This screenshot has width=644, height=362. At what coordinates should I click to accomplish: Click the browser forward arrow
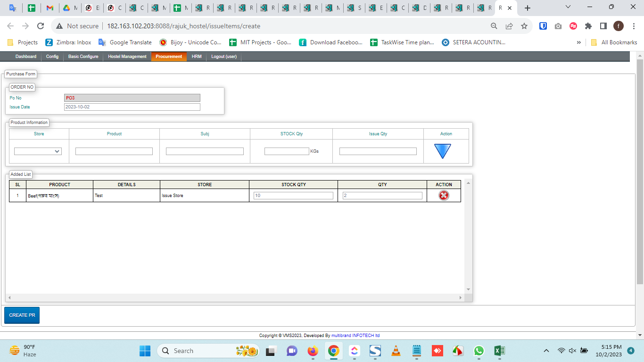tap(25, 26)
